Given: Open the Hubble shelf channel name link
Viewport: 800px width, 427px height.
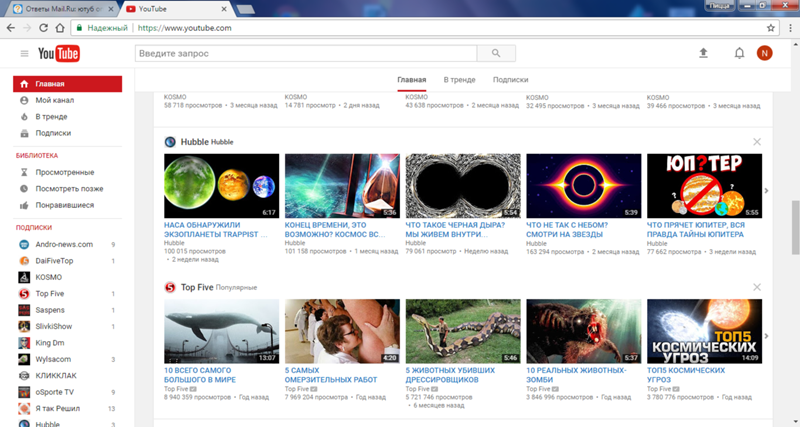Looking at the screenshot, I should [x=194, y=142].
